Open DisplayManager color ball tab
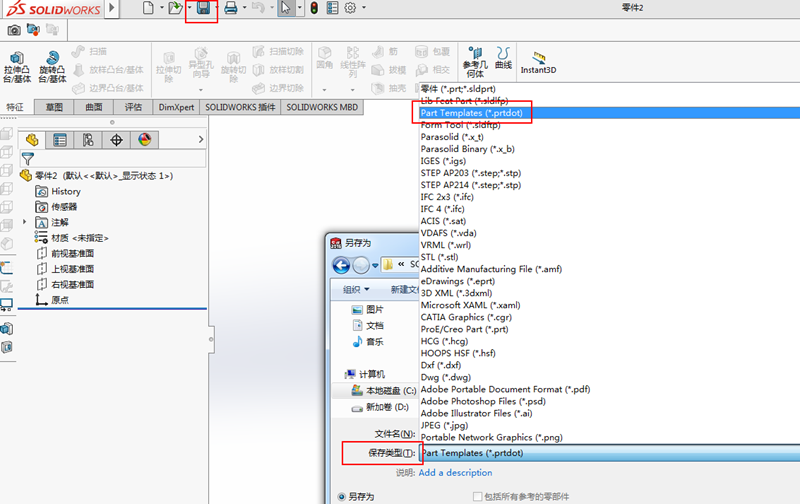 (145, 140)
